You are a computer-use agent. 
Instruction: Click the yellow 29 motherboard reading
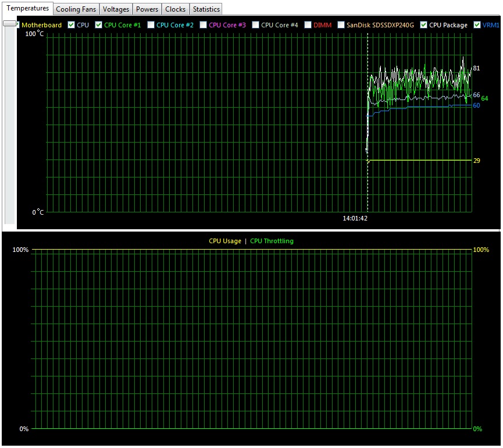pos(476,161)
